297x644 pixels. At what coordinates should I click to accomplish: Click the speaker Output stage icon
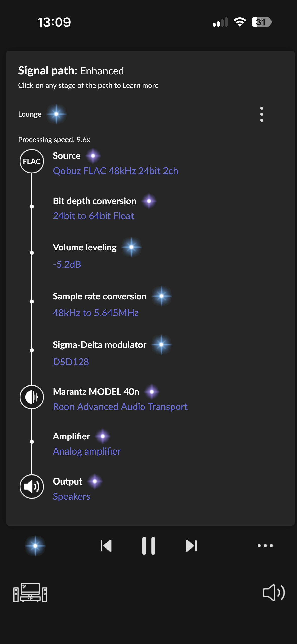coord(32,487)
